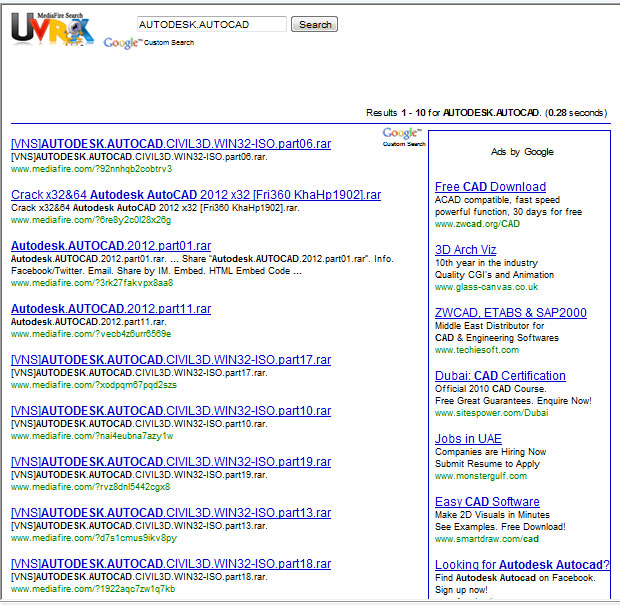
Task: Click the www.sitespower.com/Dubai ad URL
Action: point(491,412)
